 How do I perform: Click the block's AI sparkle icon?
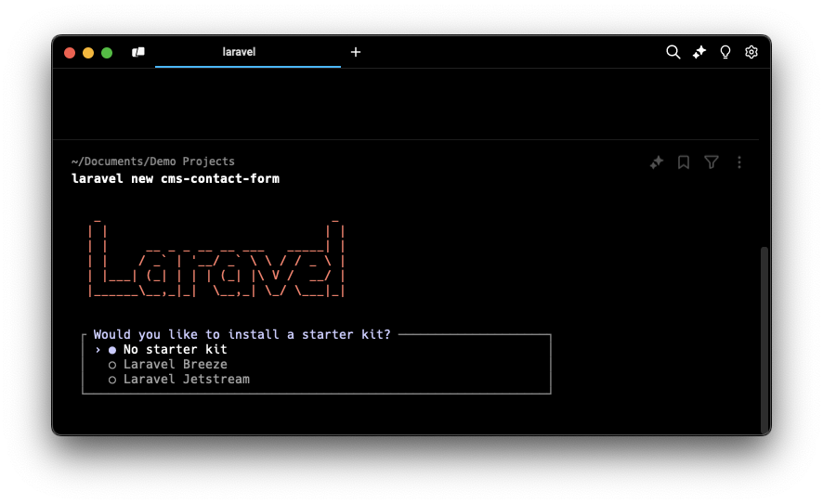click(x=656, y=162)
